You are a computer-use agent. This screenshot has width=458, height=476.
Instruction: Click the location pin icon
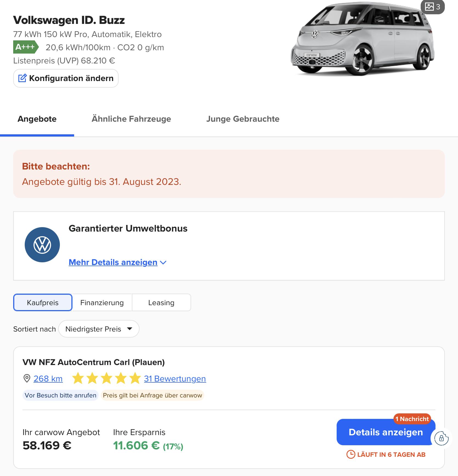[27, 378]
